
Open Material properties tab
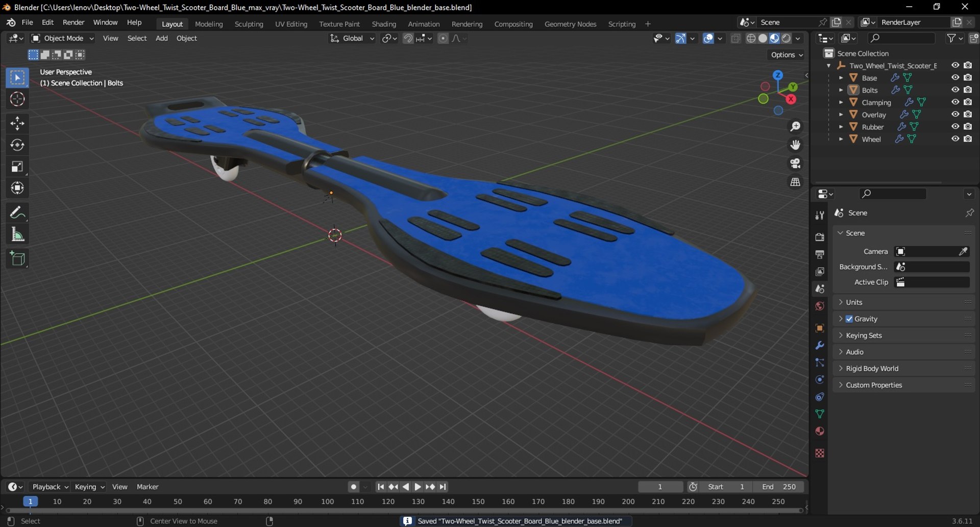[x=820, y=431]
